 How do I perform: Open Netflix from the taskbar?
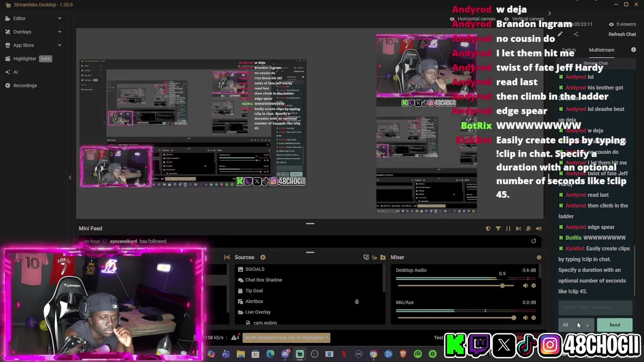click(x=344, y=354)
